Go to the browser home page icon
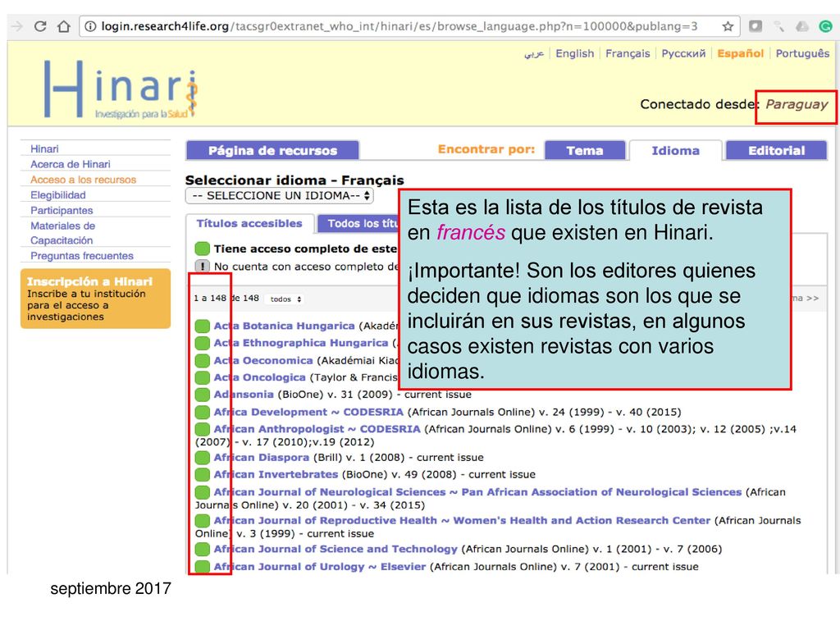The image size is (840, 630). point(64,26)
